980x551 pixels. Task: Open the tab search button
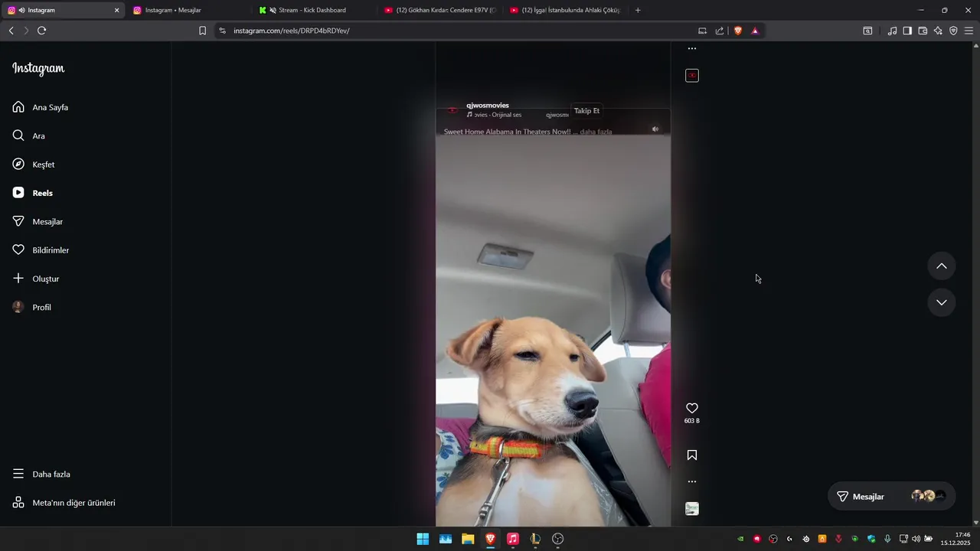click(867, 31)
